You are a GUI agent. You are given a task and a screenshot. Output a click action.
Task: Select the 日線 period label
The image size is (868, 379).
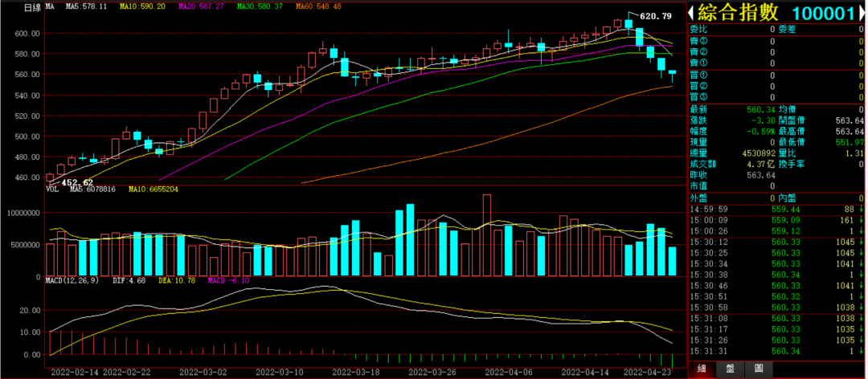click(32, 6)
